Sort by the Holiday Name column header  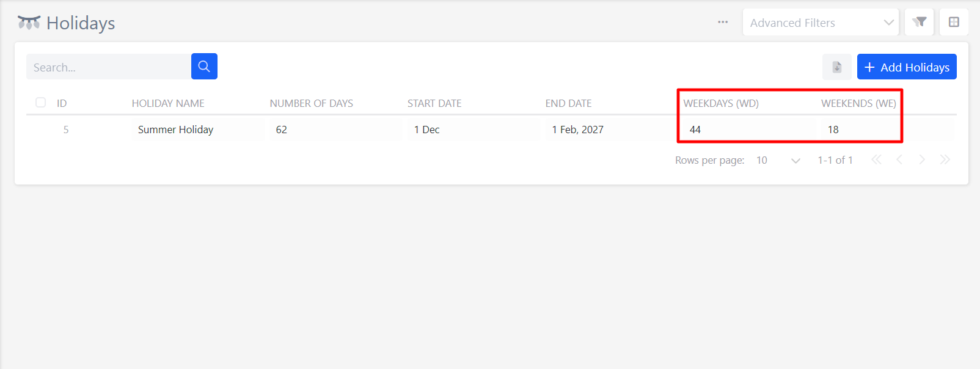click(168, 103)
